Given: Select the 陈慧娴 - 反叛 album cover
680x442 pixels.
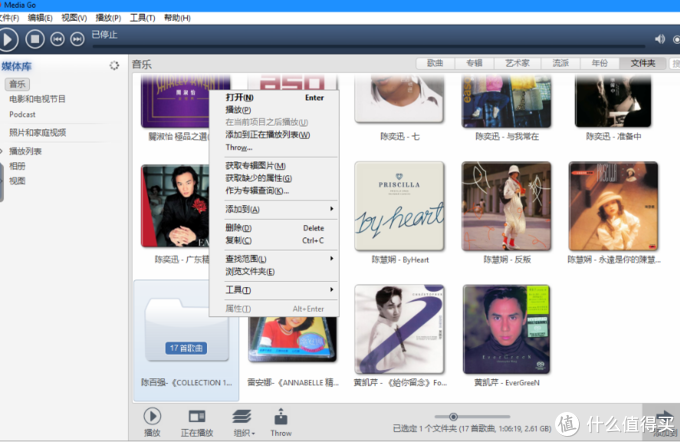Looking at the screenshot, I should coord(507,206).
